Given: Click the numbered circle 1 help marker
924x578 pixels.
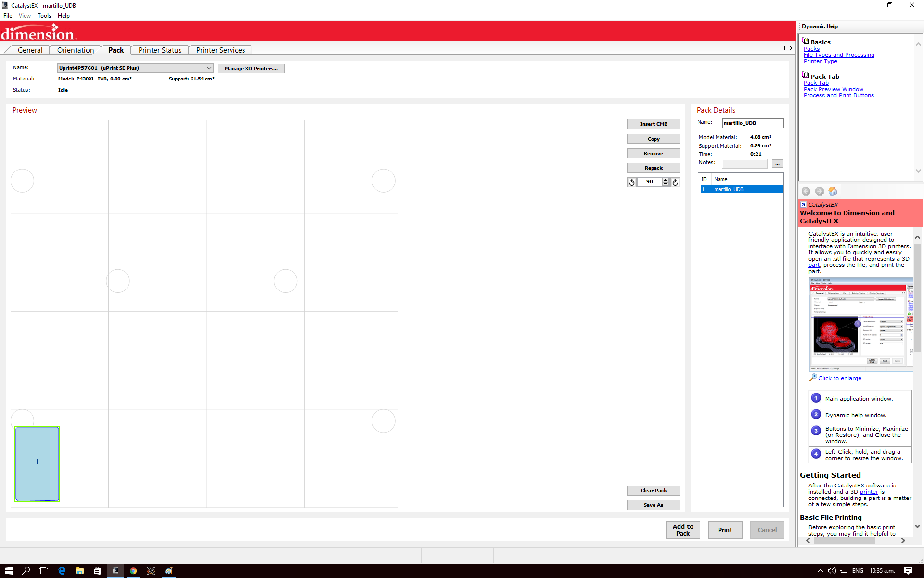Looking at the screenshot, I should (816, 398).
